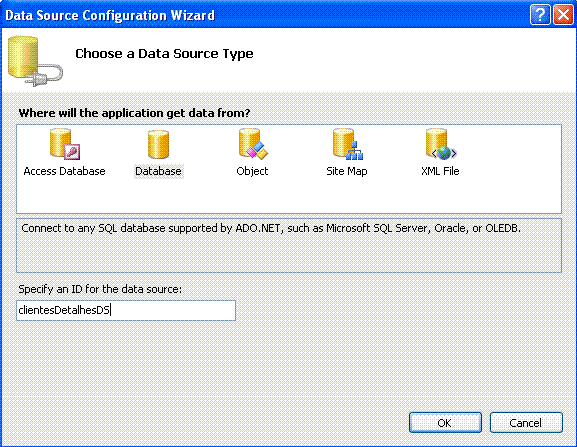This screenshot has height=447, width=577.
Task: Click the Site Map label text
Action: (347, 171)
